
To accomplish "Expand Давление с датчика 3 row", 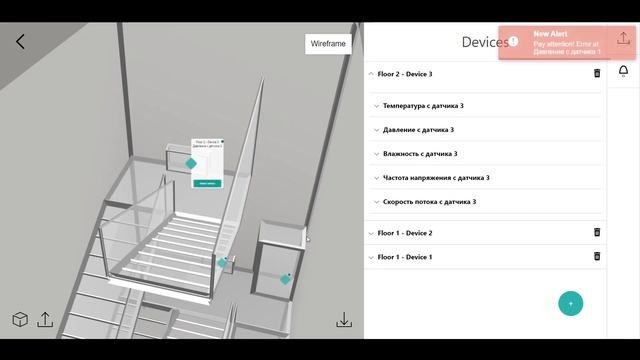I will coord(377,130).
